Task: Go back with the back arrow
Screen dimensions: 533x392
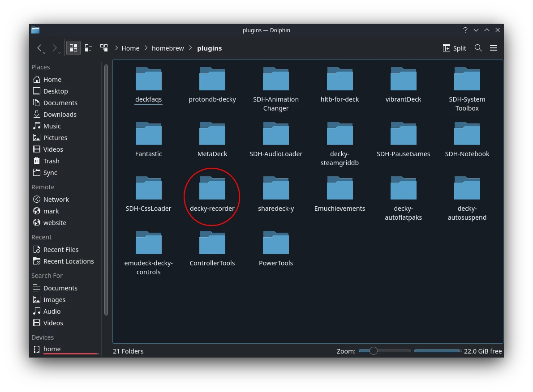Action: click(39, 48)
